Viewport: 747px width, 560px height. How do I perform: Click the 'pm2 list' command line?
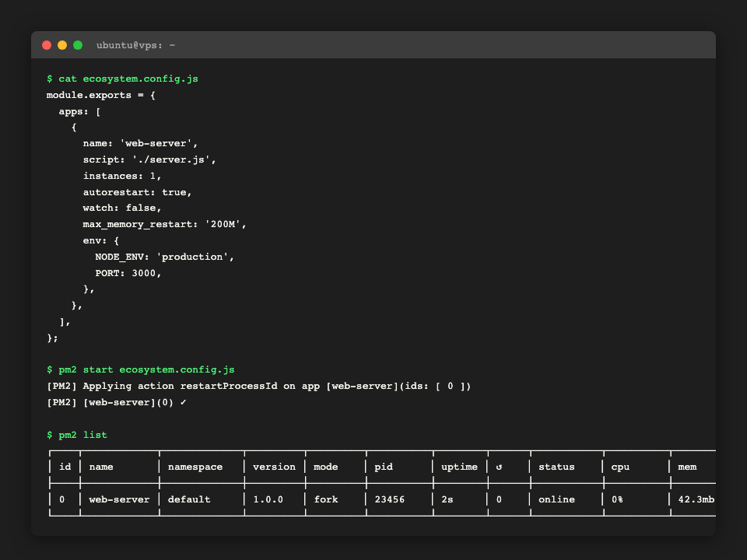77,436
